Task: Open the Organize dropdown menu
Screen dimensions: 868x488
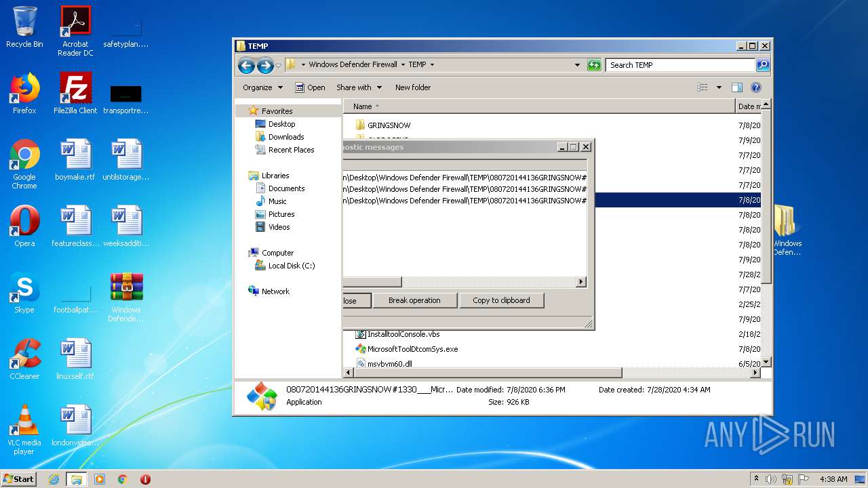Action: tap(262, 87)
